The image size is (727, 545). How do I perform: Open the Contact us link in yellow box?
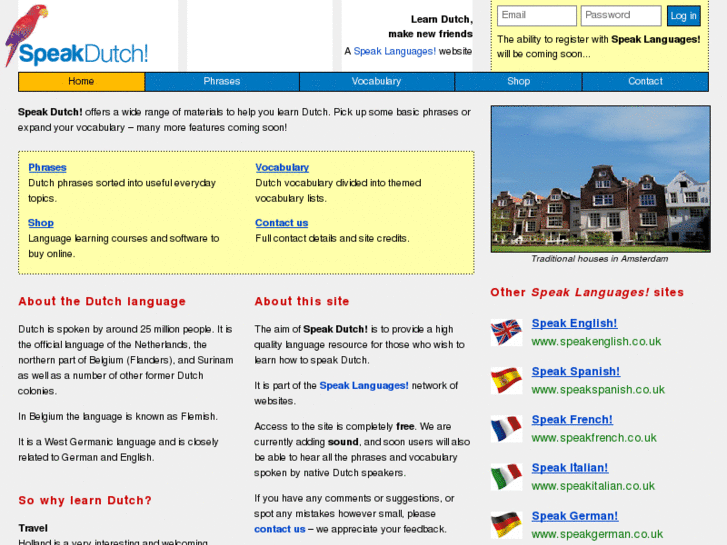(x=281, y=223)
